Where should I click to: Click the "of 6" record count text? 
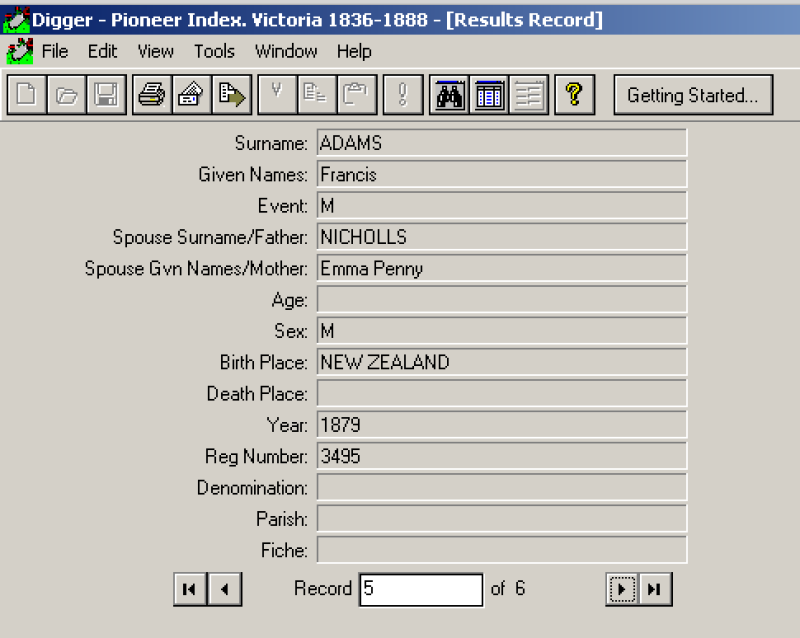coord(508,588)
